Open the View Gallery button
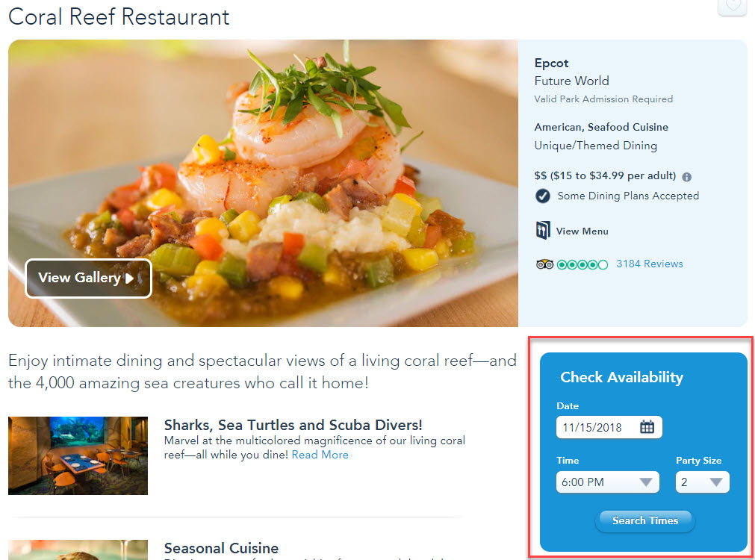Image resolution: width=755 pixels, height=560 pixels. coord(88,279)
